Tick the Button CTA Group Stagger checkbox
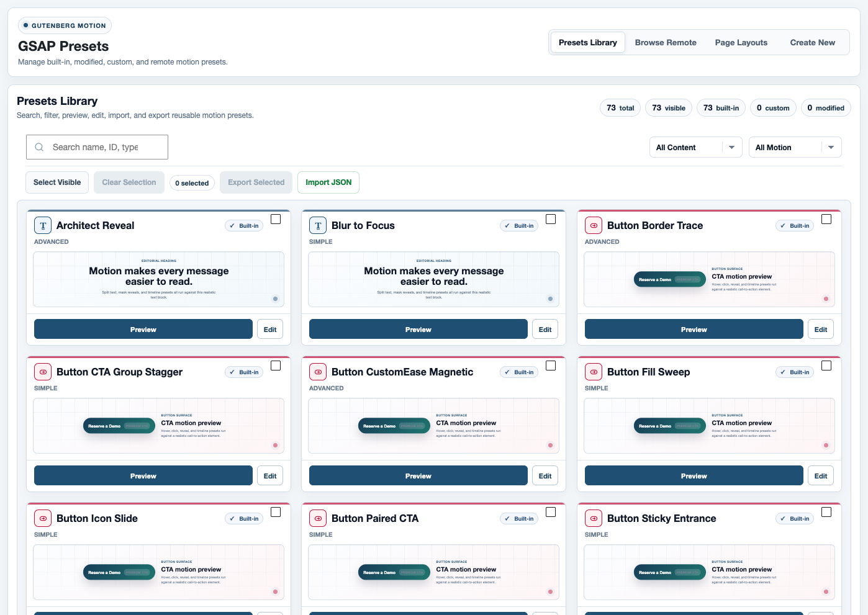Screen dimensions: 868x615 click(276, 366)
